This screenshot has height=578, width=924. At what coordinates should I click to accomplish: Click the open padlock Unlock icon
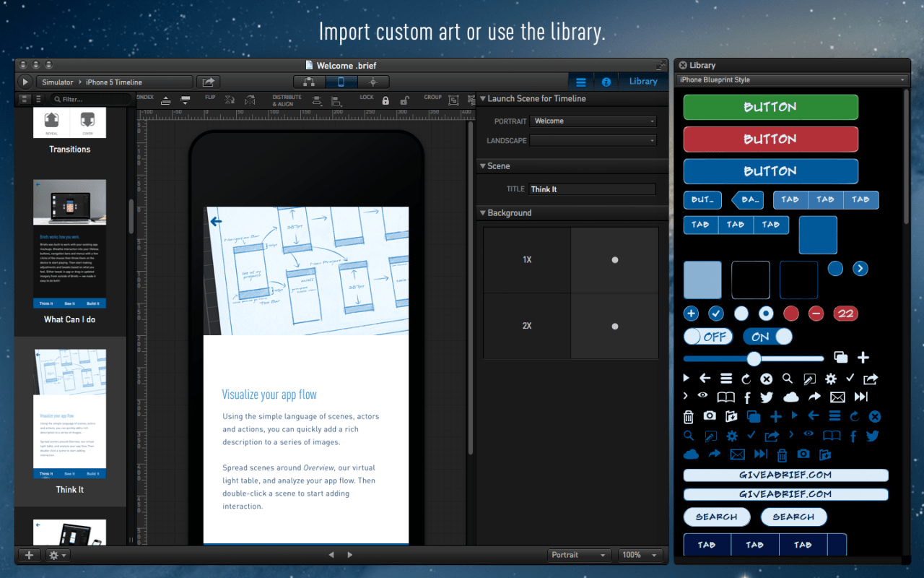(x=405, y=101)
